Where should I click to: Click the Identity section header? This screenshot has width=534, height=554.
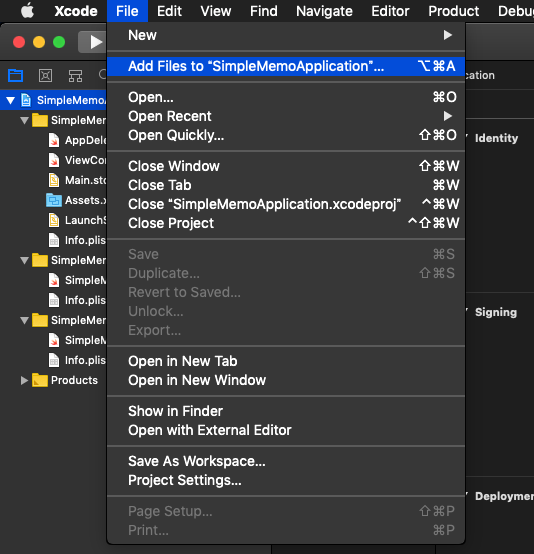(496, 138)
